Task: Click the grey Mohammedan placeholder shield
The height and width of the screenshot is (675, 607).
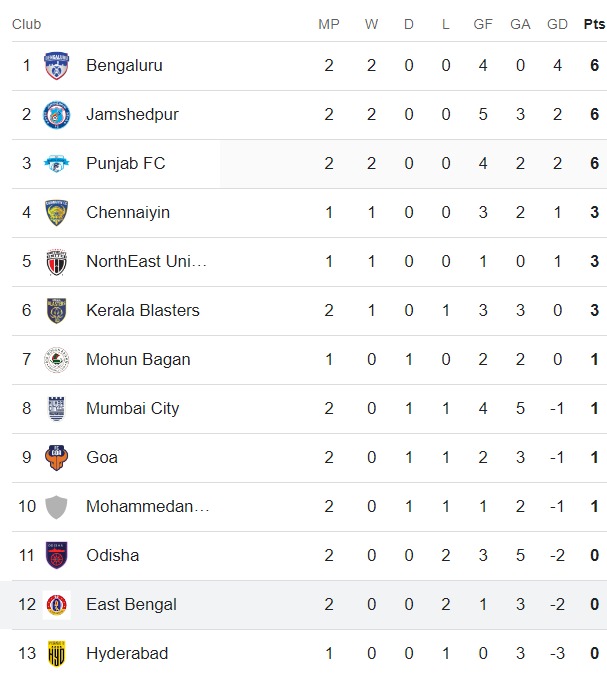Action: tap(57, 507)
